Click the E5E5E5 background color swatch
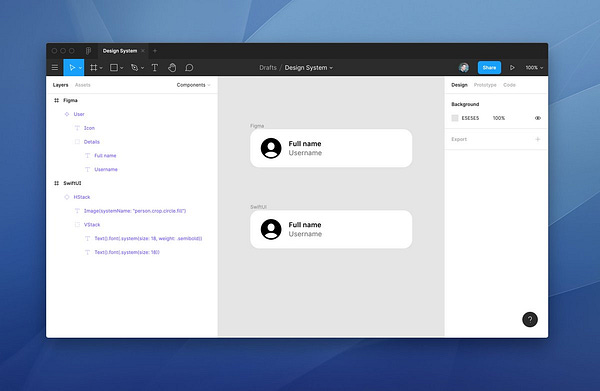600x391 pixels. pyautogui.click(x=455, y=118)
